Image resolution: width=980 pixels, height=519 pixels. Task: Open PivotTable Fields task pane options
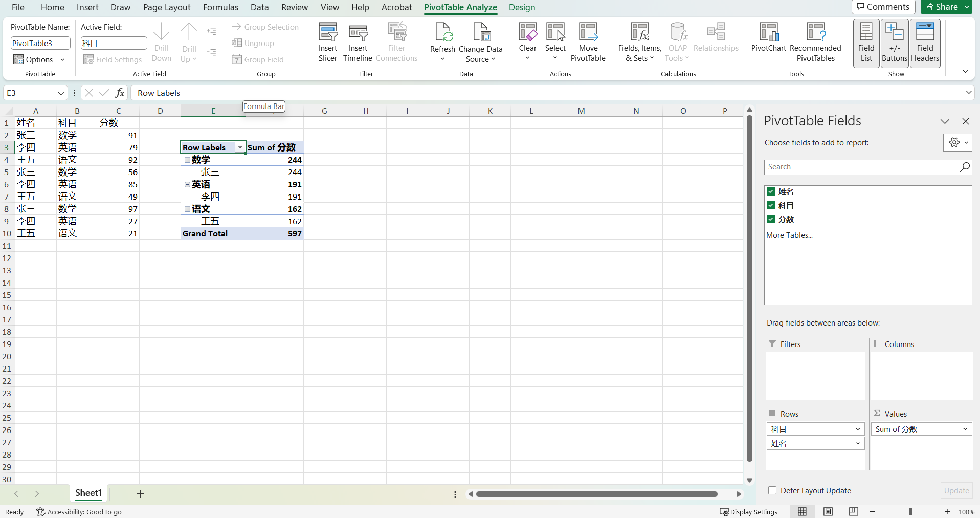pos(945,121)
